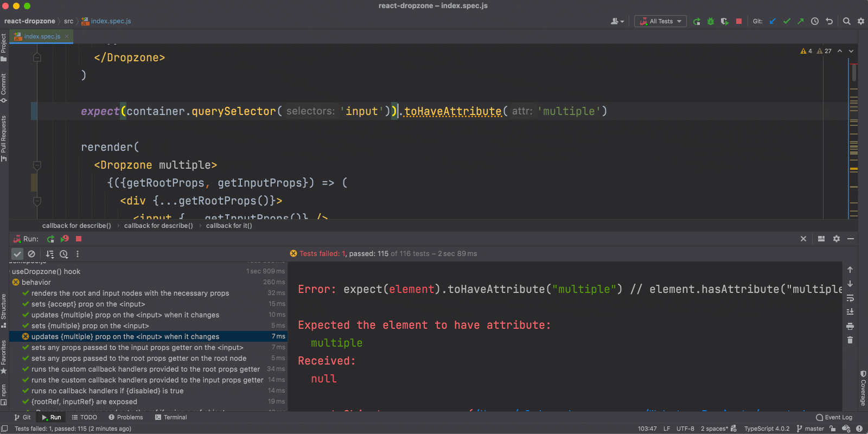Click src breadcrumb in navigation bar
This screenshot has width=868, height=434.
68,21
